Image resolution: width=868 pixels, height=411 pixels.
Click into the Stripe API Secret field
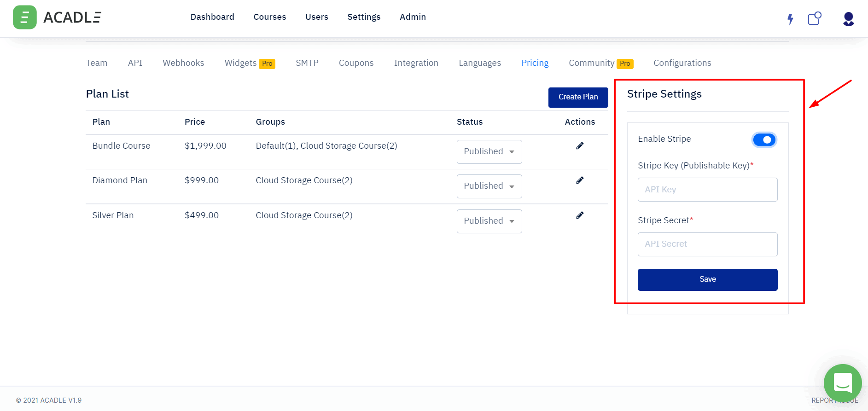pyautogui.click(x=707, y=244)
